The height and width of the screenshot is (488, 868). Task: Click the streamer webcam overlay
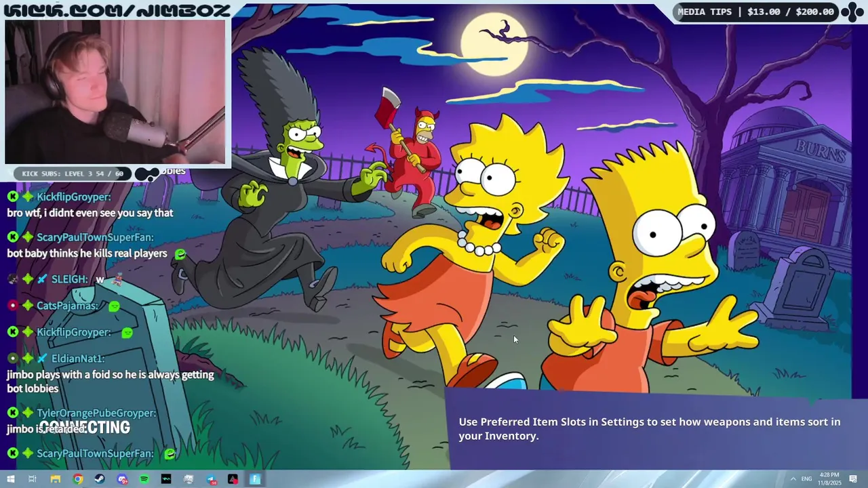tap(115, 91)
